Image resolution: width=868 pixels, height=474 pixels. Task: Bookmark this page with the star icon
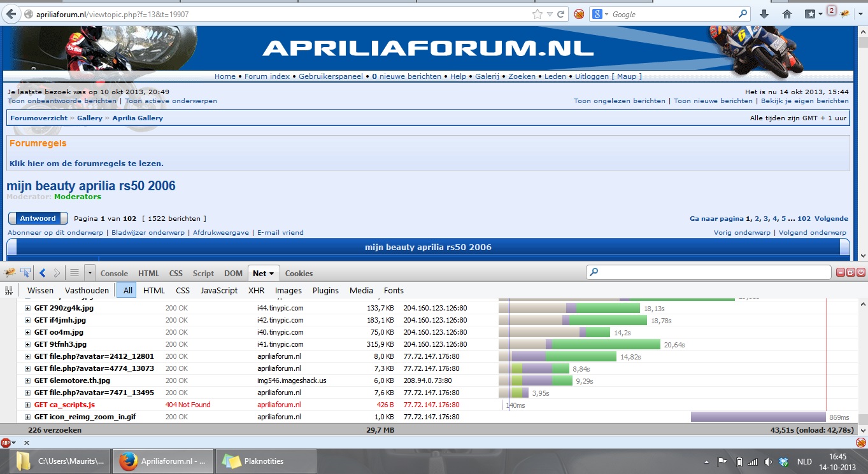click(537, 14)
